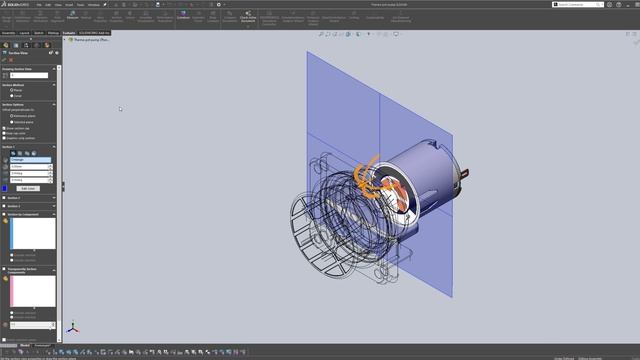Collapse the Drawing Section View group
This screenshot has width=640, height=360.
pyautogui.click(x=54, y=69)
